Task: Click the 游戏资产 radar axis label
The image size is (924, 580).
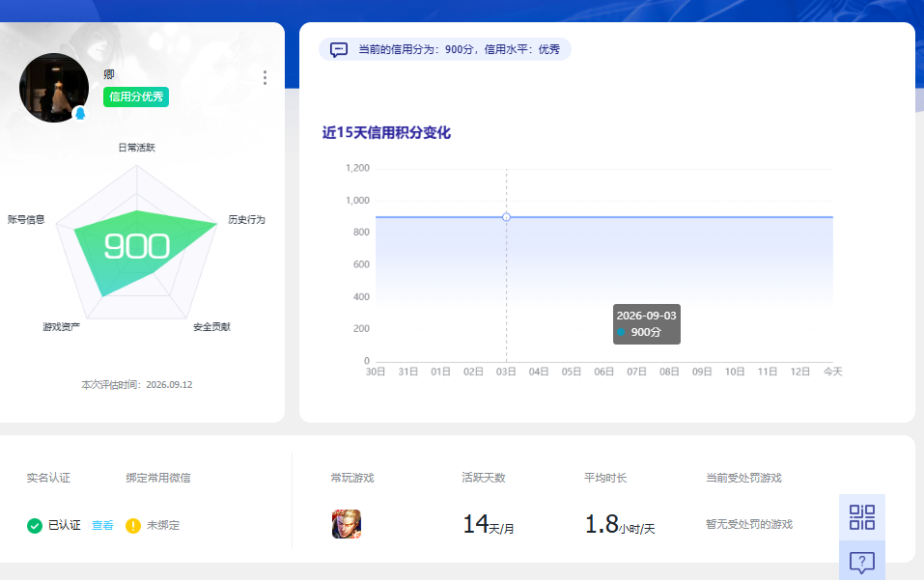Action: [x=61, y=327]
